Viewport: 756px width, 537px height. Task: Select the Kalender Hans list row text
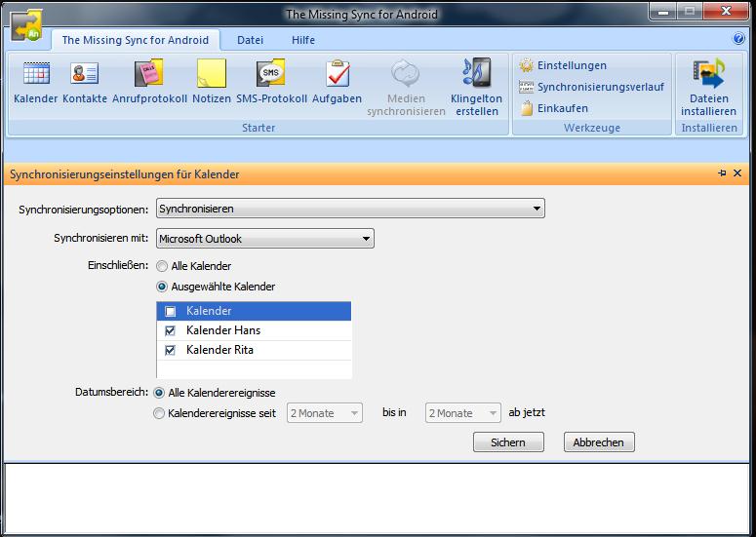pos(223,330)
